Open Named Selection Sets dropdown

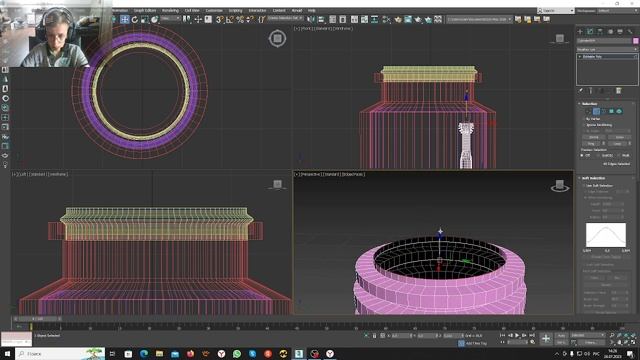pyautogui.click(x=285, y=18)
